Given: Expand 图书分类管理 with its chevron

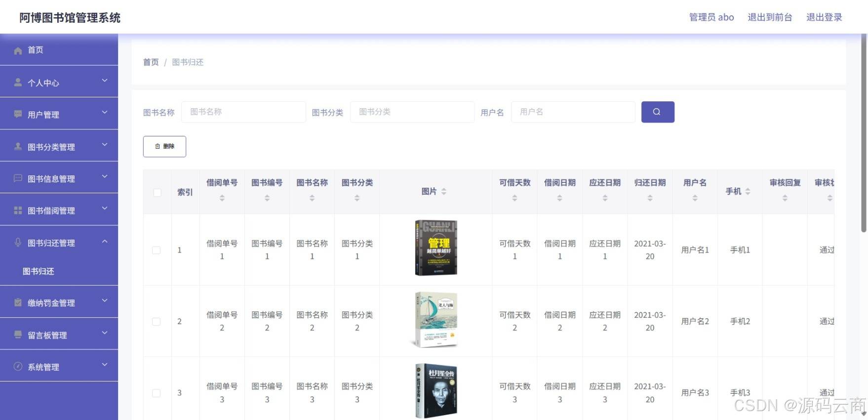Looking at the screenshot, I should 105,144.
